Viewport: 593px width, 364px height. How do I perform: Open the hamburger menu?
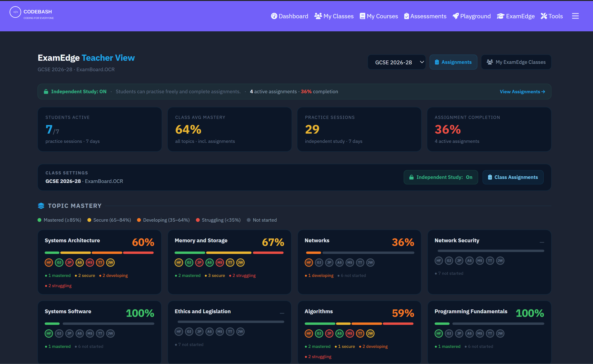pyautogui.click(x=575, y=16)
